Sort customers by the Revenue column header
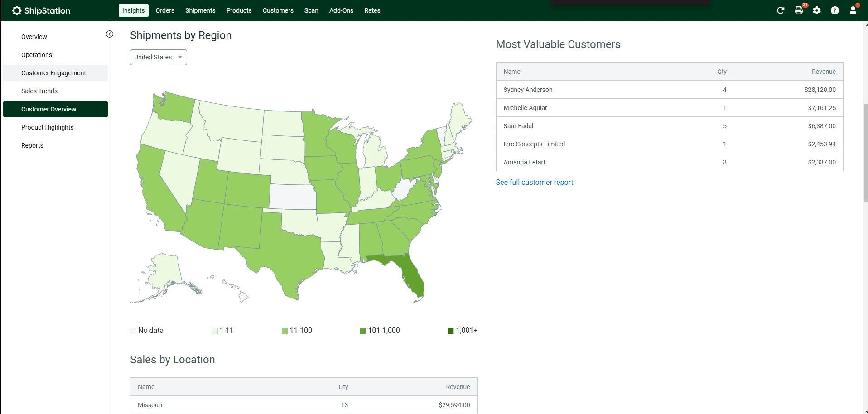The height and width of the screenshot is (414, 868). point(823,72)
